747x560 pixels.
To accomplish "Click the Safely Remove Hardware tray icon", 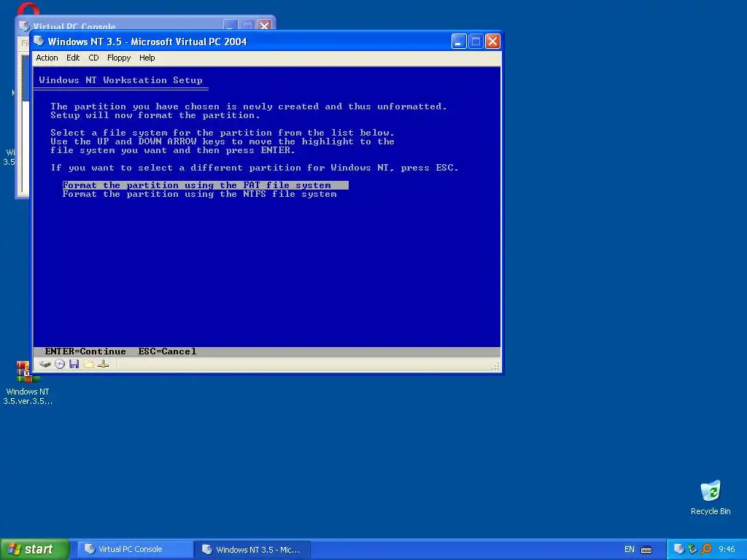I will coord(693,549).
